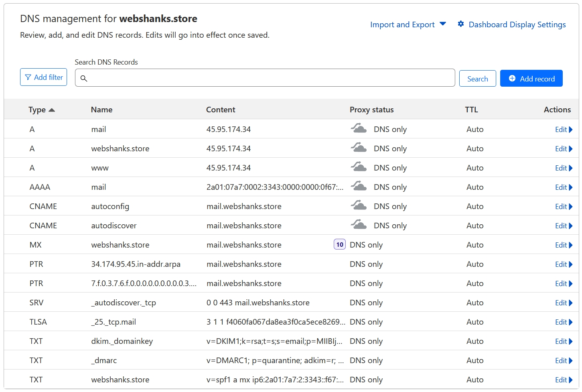Focus the Search DNS Records input field
The height and width of the screenshot is (392, 582).
[269, 78]
